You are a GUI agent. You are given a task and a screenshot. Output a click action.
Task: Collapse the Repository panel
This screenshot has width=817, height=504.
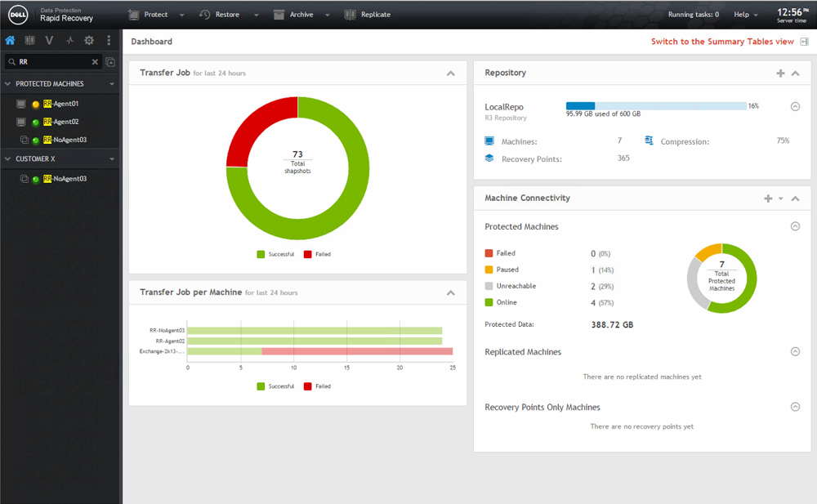pyautogui.click(x=795, y=74)
